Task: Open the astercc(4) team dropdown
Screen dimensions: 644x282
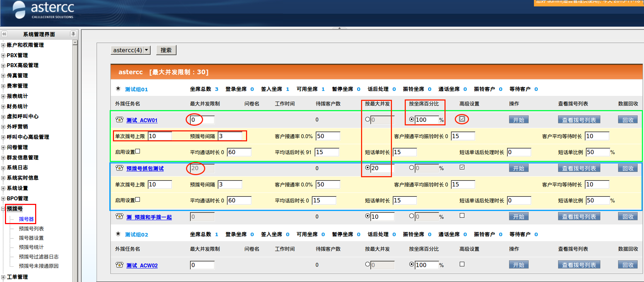Action: click(x=146, y=50)
